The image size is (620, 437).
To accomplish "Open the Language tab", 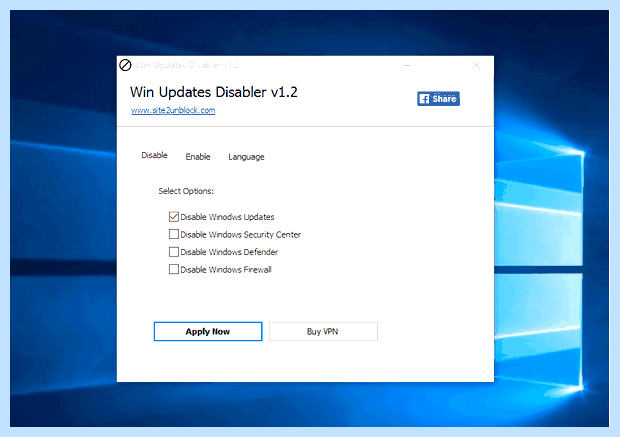I will [246, 157].
